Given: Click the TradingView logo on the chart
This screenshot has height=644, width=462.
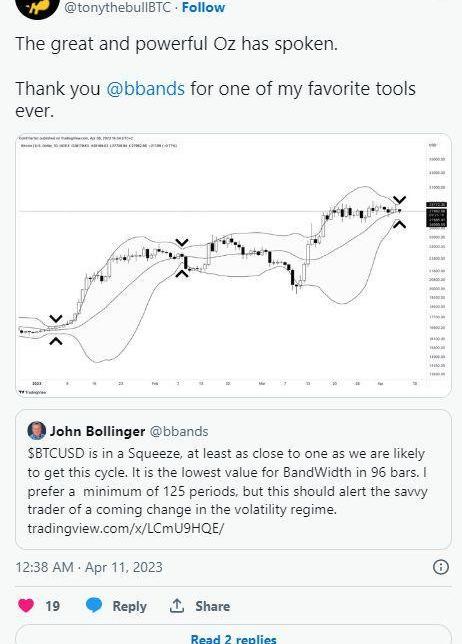Looking at the screenshot, I should pos(32,392).
